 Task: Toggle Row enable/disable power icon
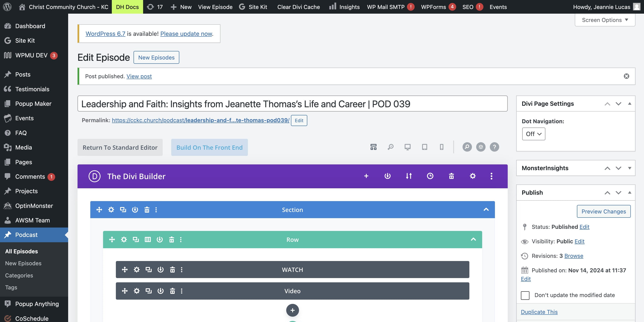click(x=160, y=240)
